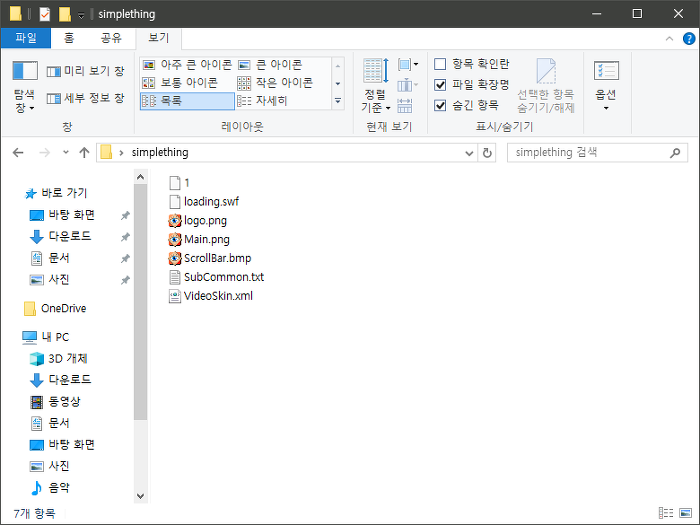The width and height of the screenshot is (700, 525).
Task: Expand address bar history dropdown
Action: 469,153
